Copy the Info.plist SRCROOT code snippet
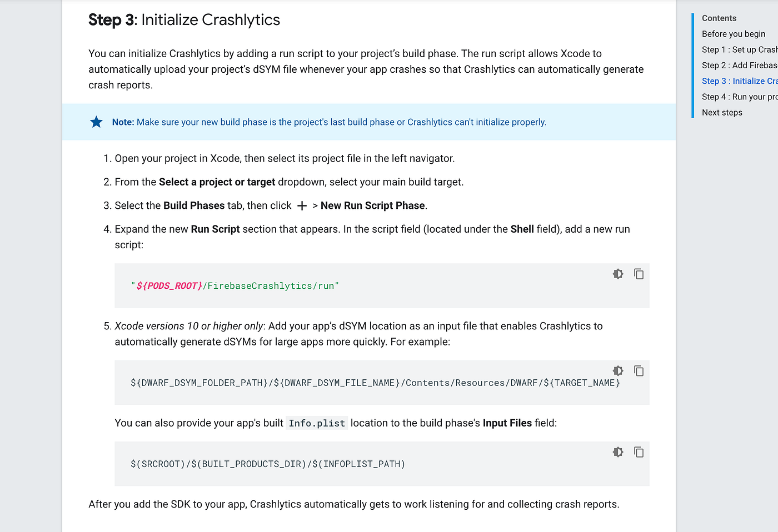This screenshot has height=532, width=778. pyautogui.click(x=639, y=452)
